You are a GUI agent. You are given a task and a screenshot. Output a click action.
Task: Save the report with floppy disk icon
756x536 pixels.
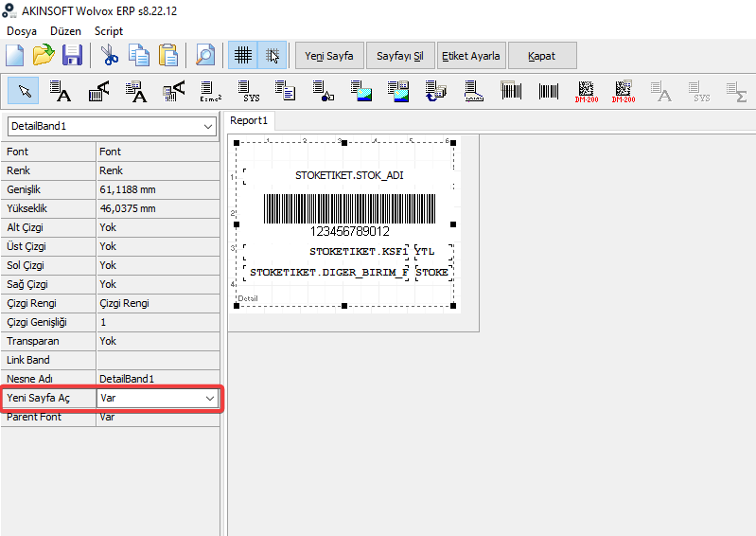coord(72,55)
